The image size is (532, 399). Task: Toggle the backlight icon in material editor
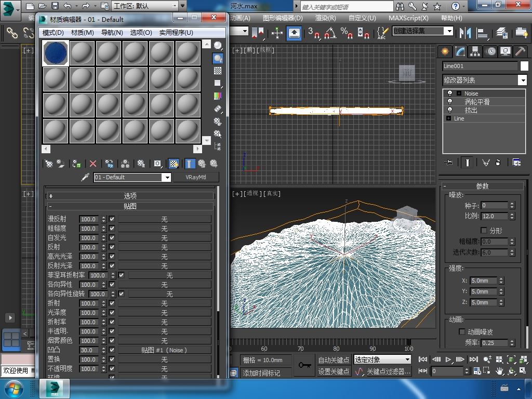click(218, 58)
